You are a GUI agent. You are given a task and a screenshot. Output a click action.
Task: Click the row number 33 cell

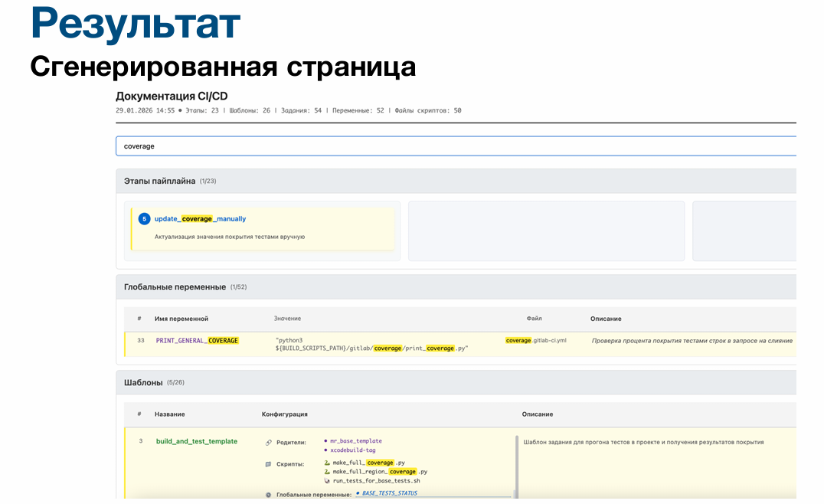pyautogui.click(x=141, y=341)
